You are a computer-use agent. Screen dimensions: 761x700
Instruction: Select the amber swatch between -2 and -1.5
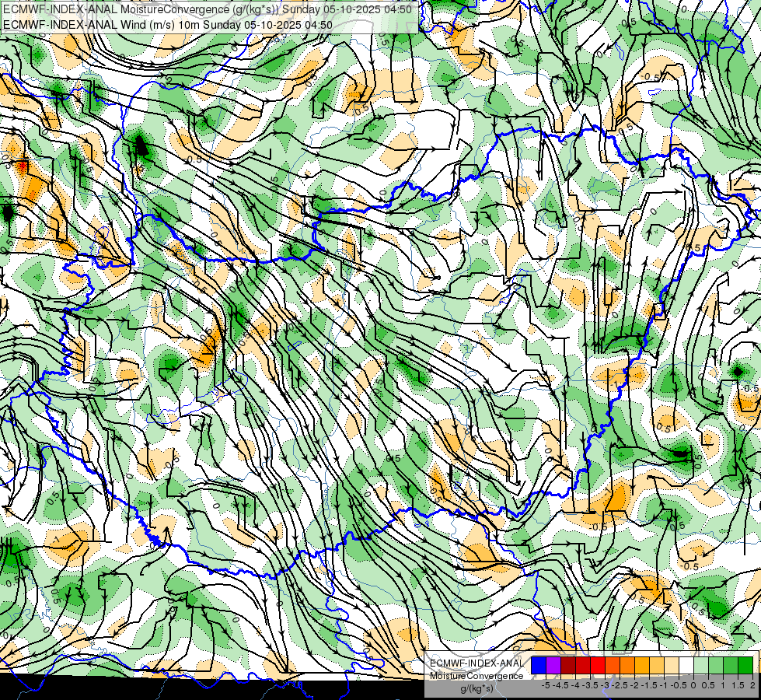point(642,665)
